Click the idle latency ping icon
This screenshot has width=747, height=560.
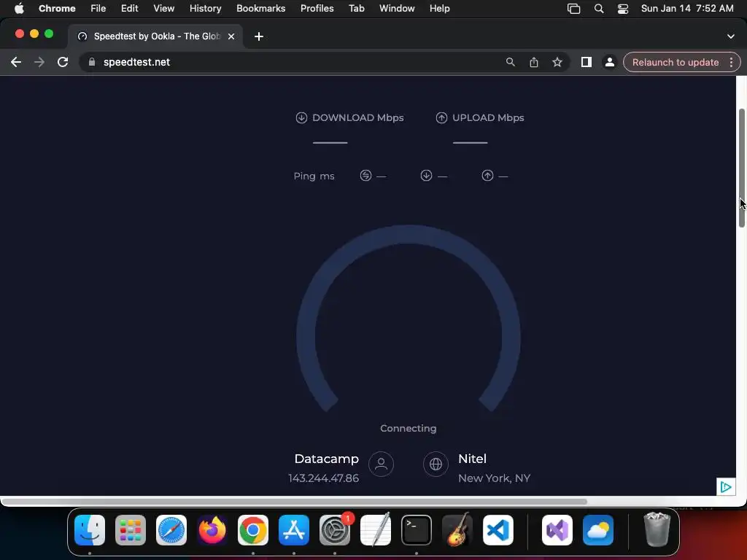365,176
